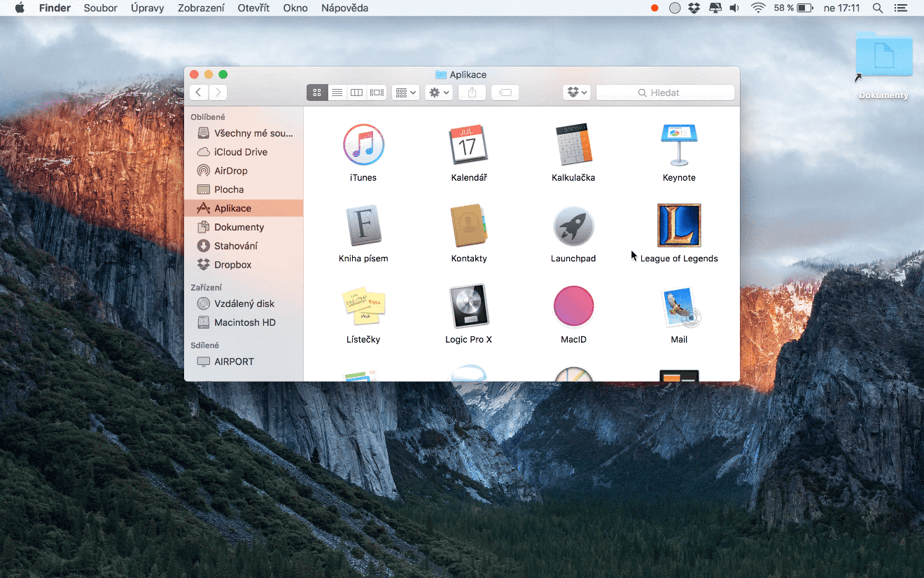The image size is (924, 578).
Task: Open the Apple menu
Action: point(20,8)
